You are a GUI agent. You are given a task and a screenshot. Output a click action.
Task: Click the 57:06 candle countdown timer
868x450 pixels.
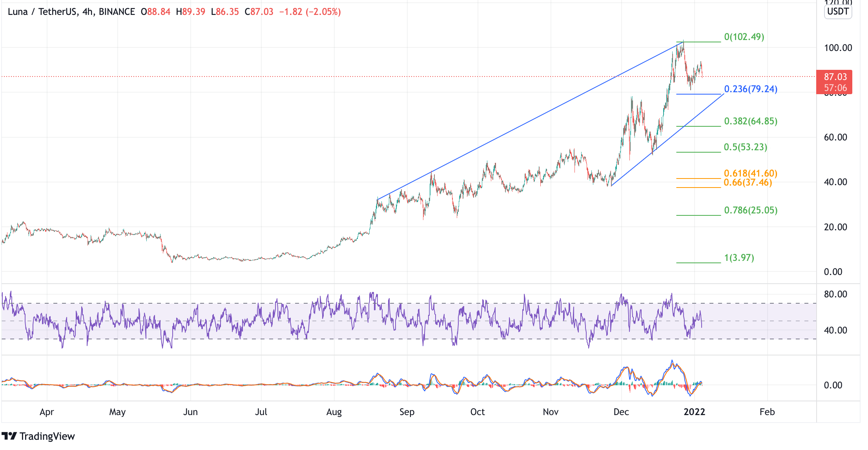point(835,88)
